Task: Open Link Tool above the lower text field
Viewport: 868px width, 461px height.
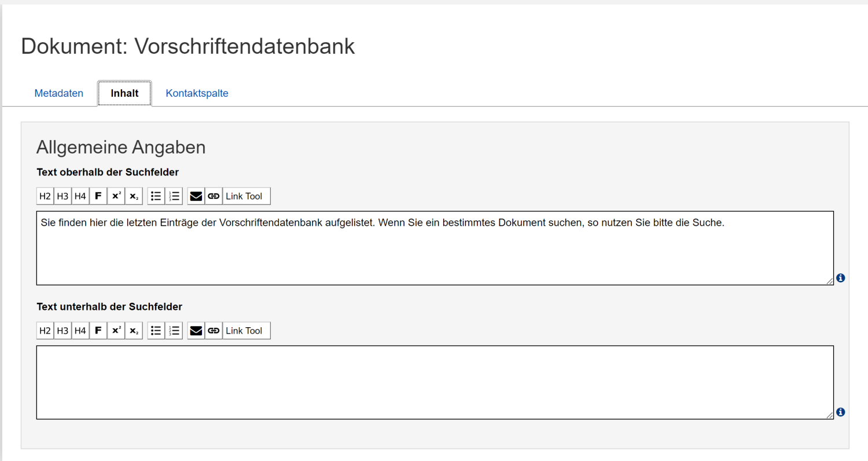Action: point(246,330)
